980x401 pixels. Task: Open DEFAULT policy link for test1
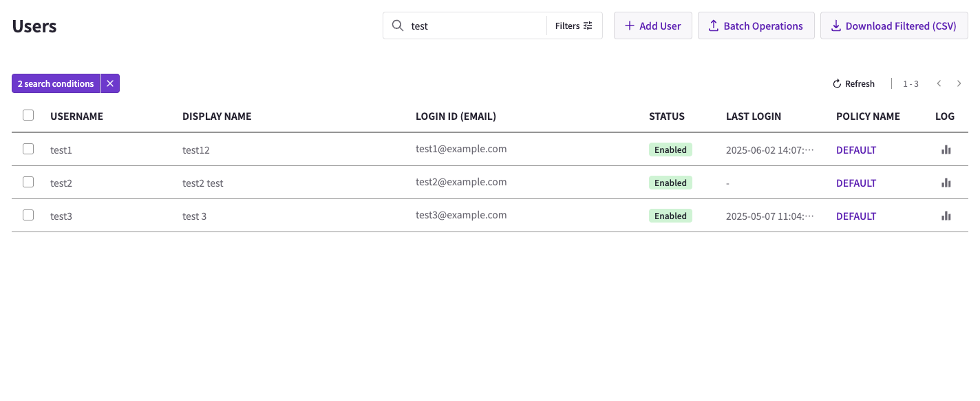pyautogui.click(x=856, y=150)
